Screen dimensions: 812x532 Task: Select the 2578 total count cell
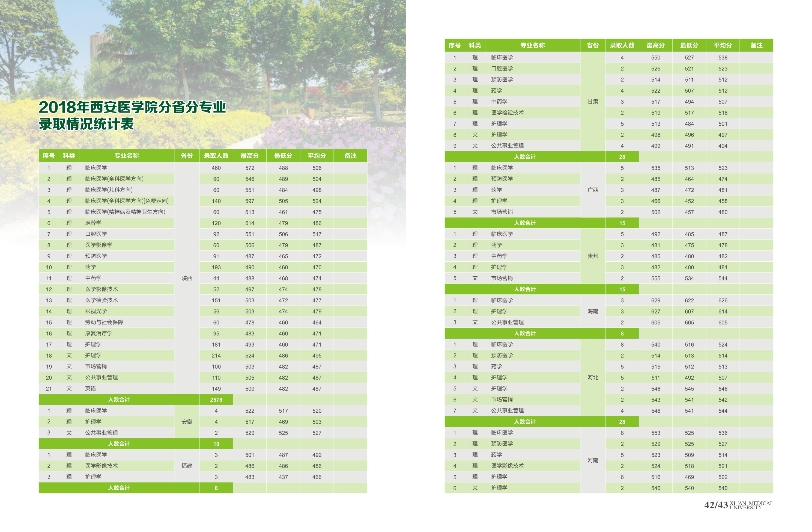click(x=216, y=400)
